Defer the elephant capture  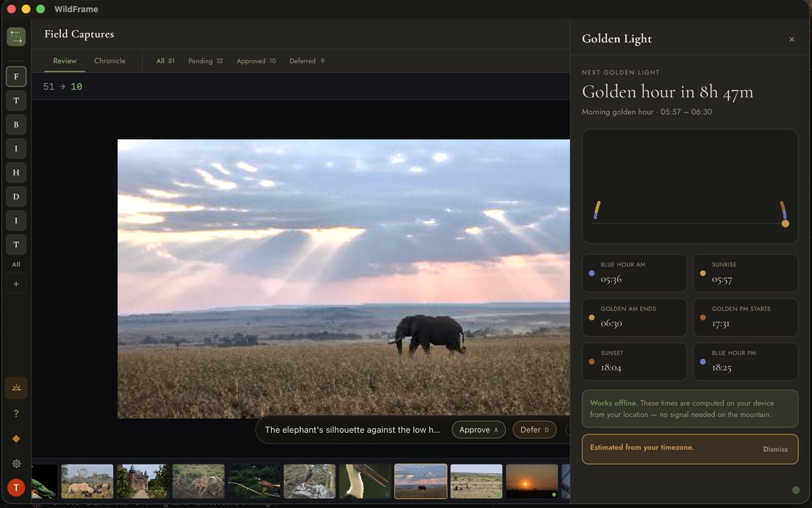(x=534, y=430)
